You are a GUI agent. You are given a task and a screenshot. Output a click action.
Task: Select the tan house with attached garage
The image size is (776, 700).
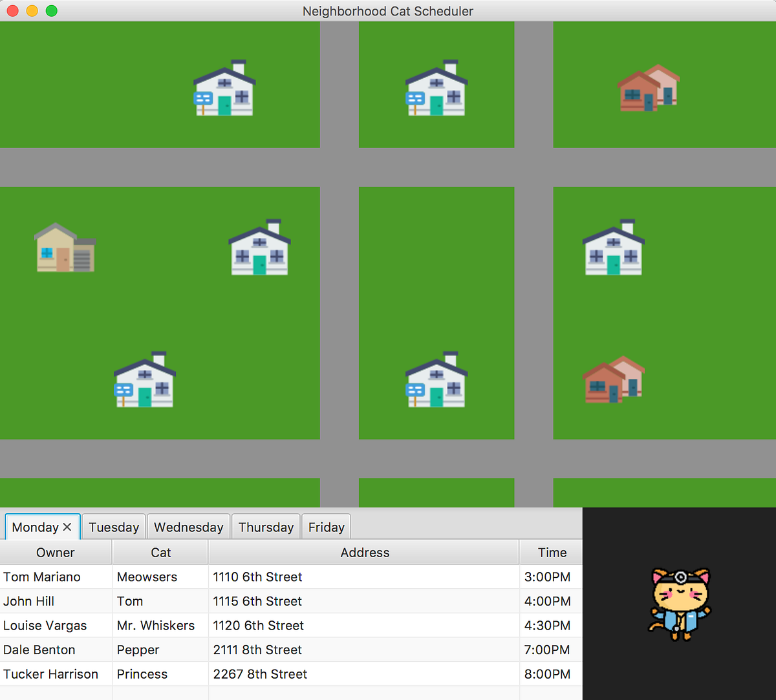pyautogui.click(x=65, y=248)
